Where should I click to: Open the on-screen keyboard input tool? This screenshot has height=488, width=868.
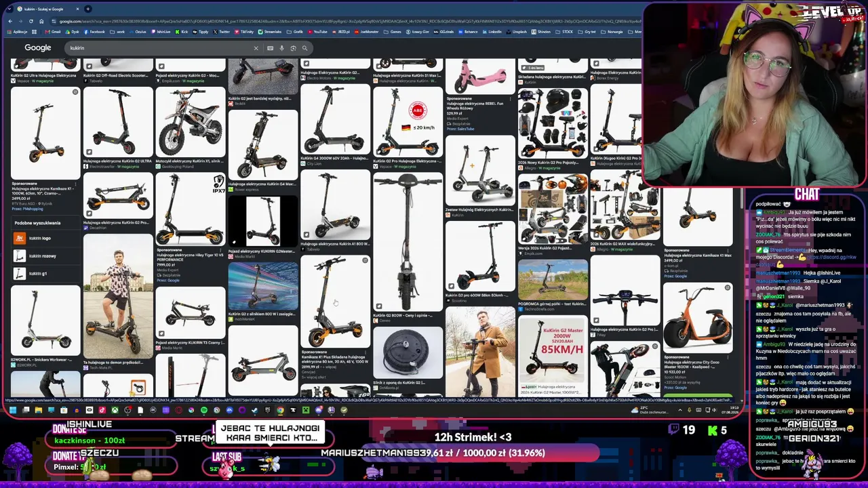click(270, 48)
